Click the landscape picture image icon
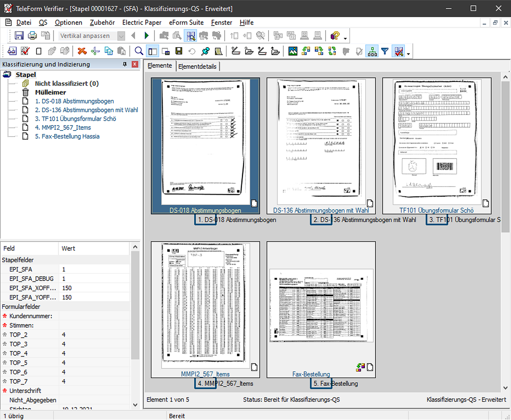 pos(293,51)
